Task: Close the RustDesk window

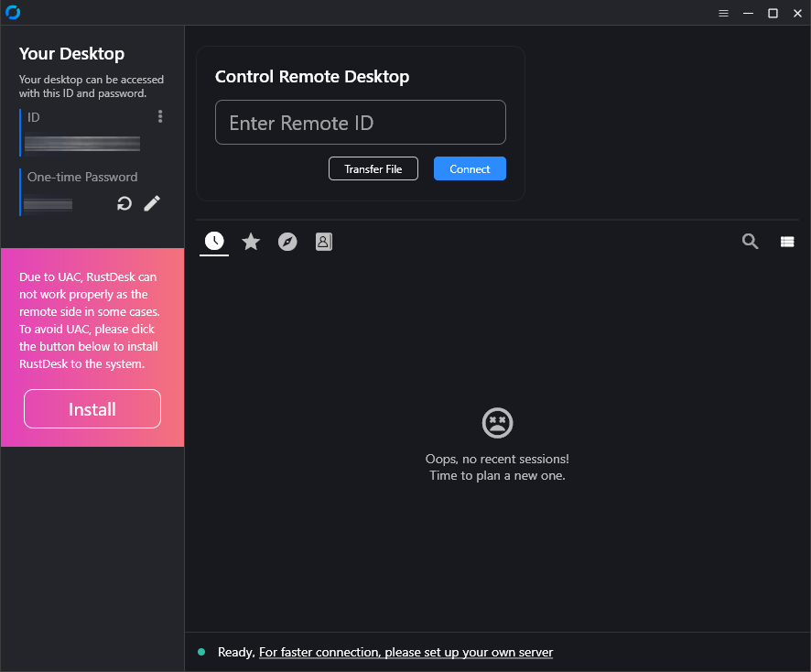Action: click(796, 13)
